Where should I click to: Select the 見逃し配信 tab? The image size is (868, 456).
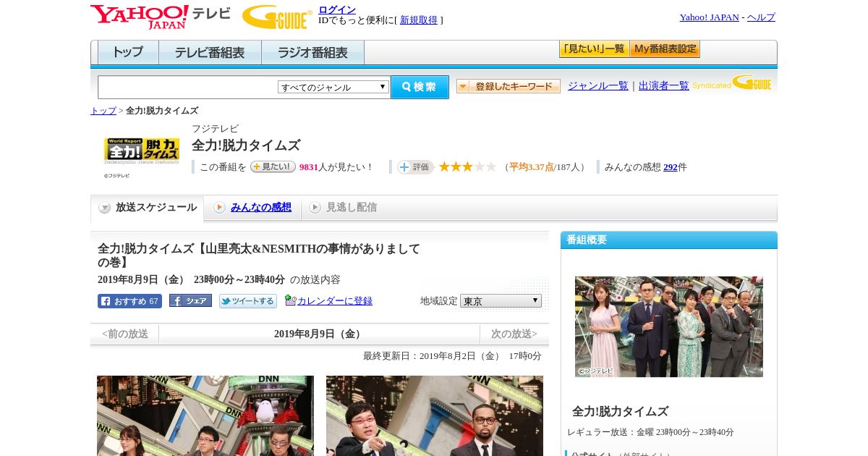[x=343, y=208]
